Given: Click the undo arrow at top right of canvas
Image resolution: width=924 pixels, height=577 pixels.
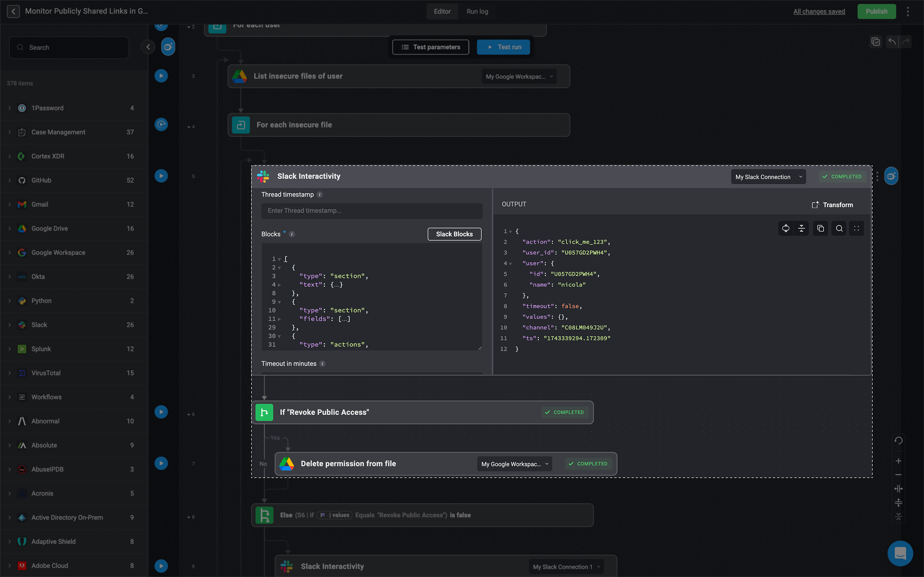Looking at the screenshot, I should click(x=892, y=41).
